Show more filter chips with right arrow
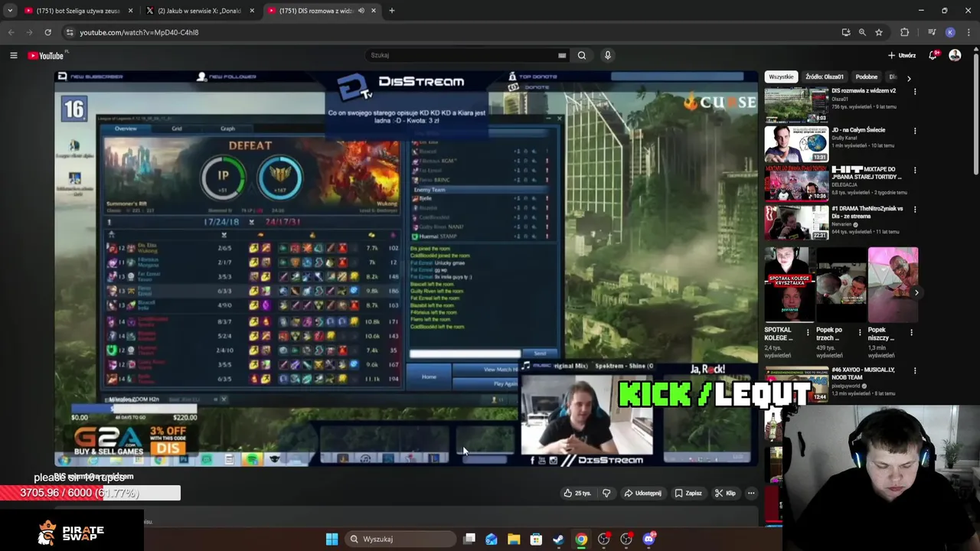980x551 pixels. pyautogui.click(x=909, y=78)
